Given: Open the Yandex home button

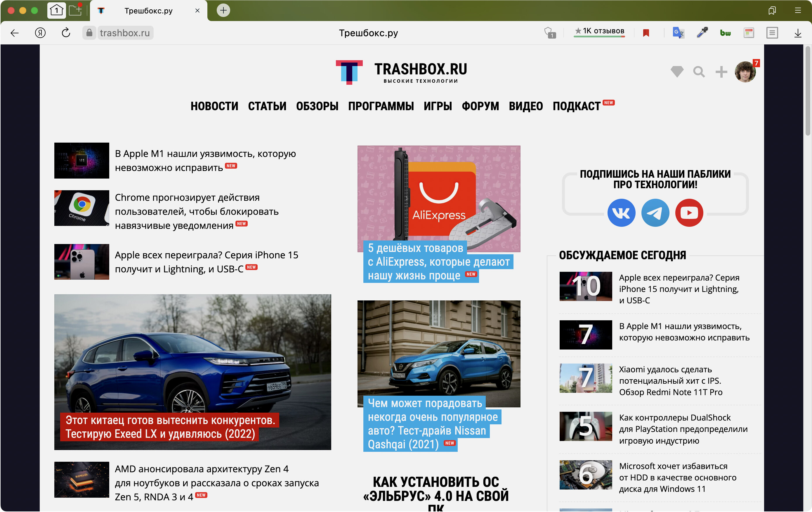Looking at the screenshot, I should pos(40,33).
